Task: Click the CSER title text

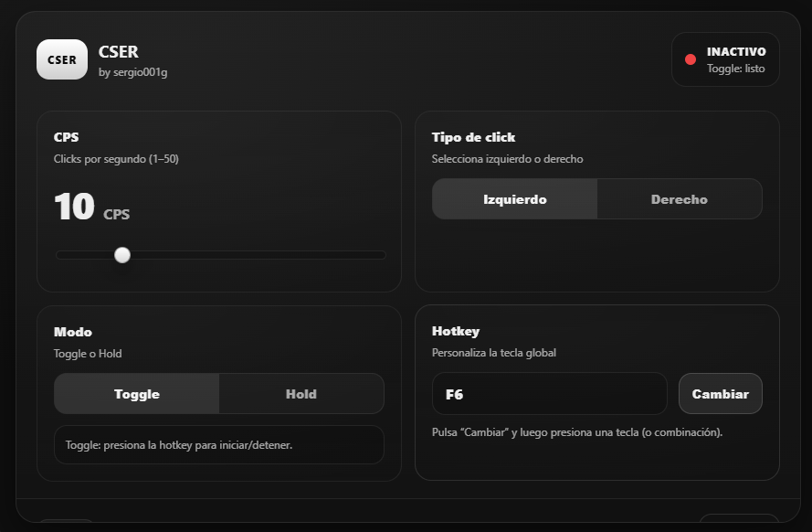Action: [119, 52]
